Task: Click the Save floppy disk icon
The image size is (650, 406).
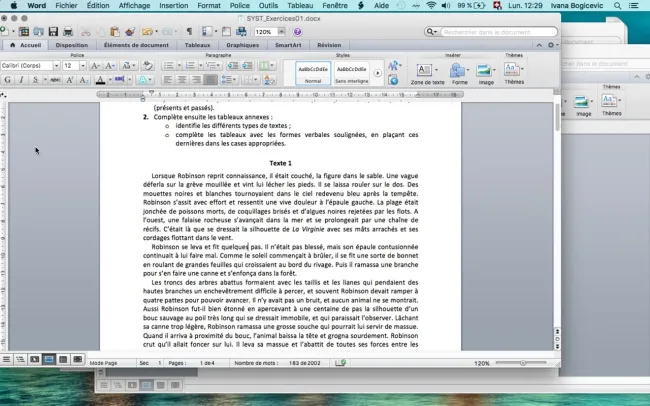Action: pos(53,32)
